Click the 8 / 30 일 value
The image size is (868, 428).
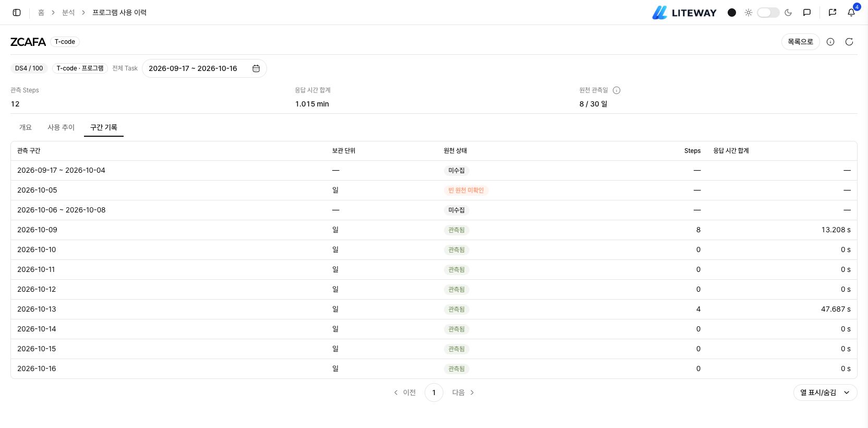(x=593, y=104)
